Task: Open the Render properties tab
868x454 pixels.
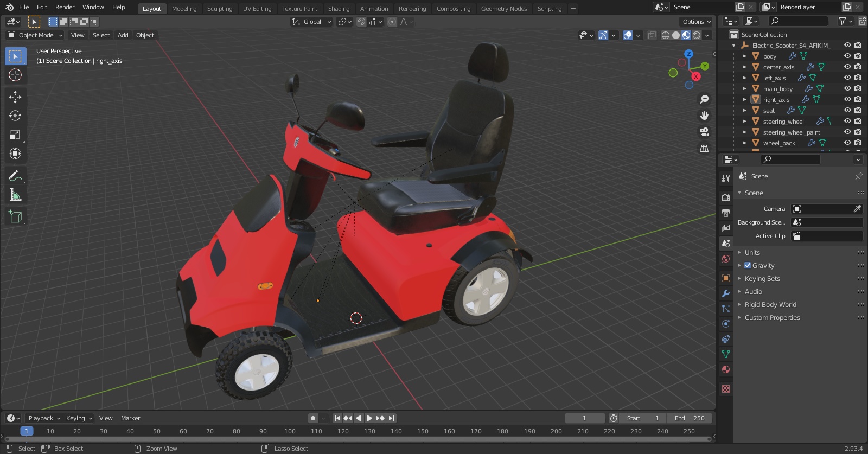Action: [726, 198]
